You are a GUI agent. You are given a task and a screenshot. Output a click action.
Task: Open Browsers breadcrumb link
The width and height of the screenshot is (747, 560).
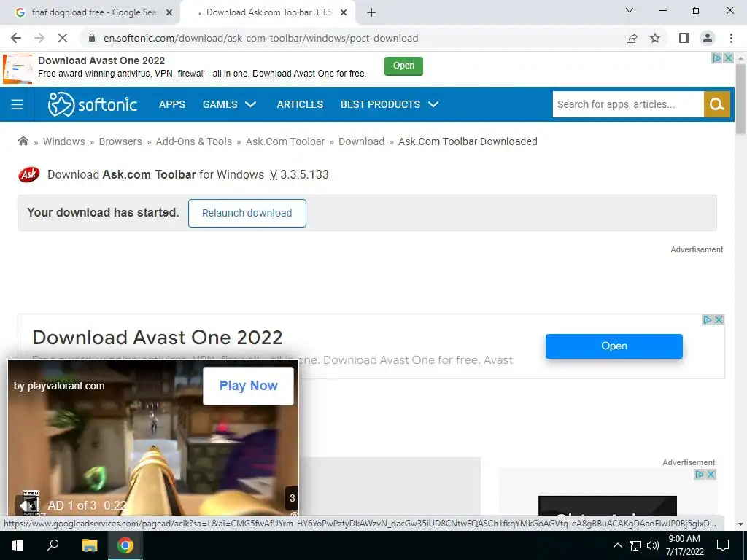[120, 141]
